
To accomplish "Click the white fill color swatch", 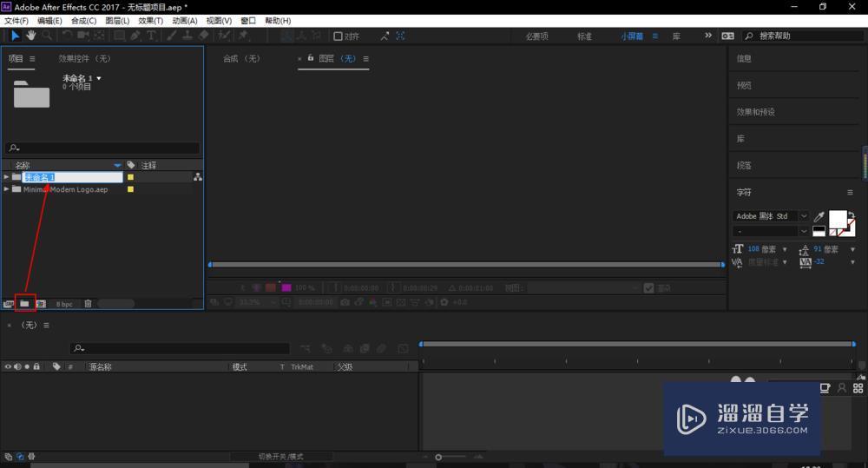I will (x=837, y=220).
